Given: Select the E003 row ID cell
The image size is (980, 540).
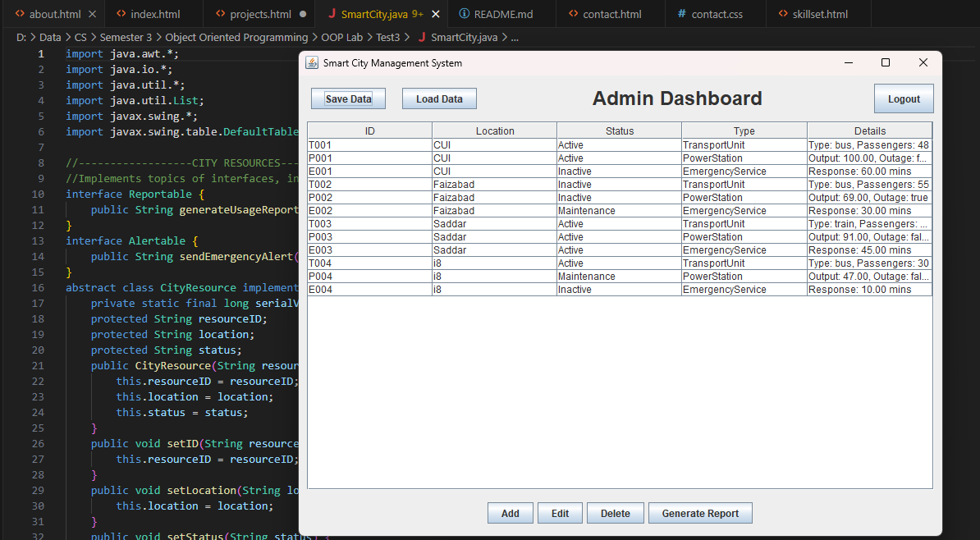Looking at the screenshot, I should click(370, 250).
